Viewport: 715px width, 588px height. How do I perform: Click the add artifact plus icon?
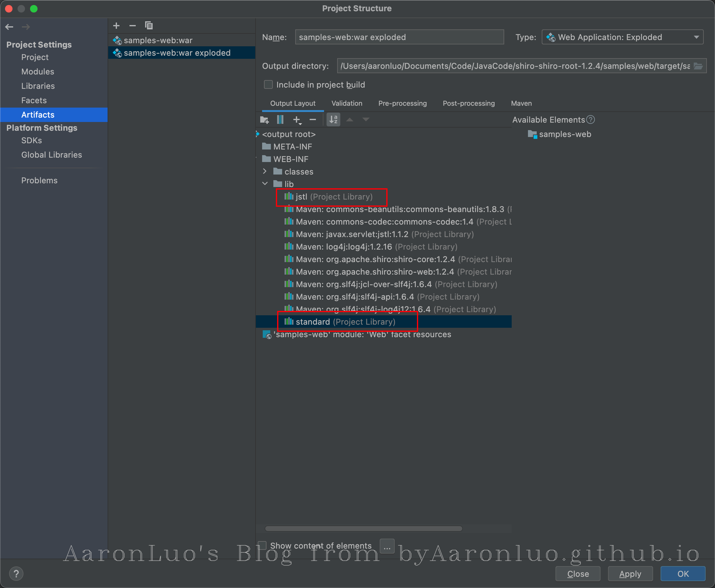pos(116,26)
